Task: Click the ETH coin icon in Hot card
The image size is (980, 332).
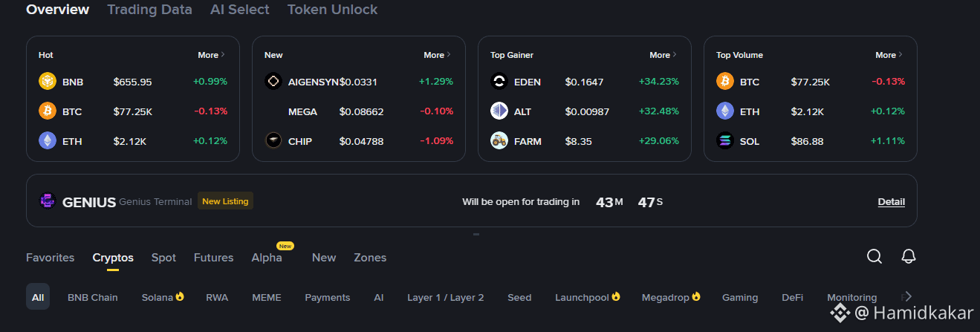Action: pyautogui.click(x=48, y=141)
